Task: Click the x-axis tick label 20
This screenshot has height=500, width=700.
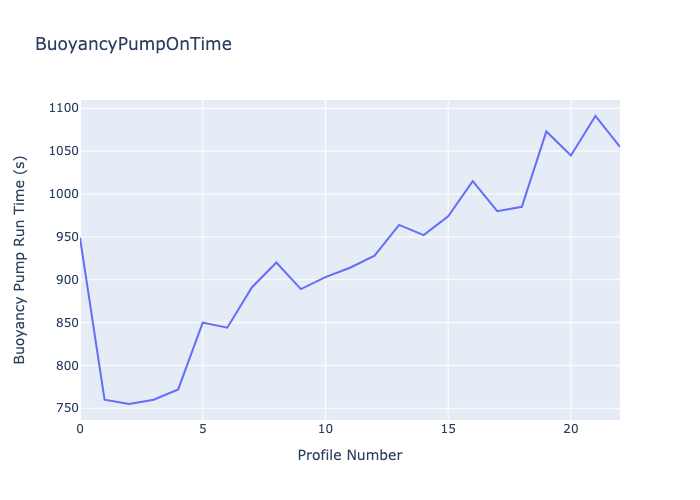Action: click(x=571, y=429)
